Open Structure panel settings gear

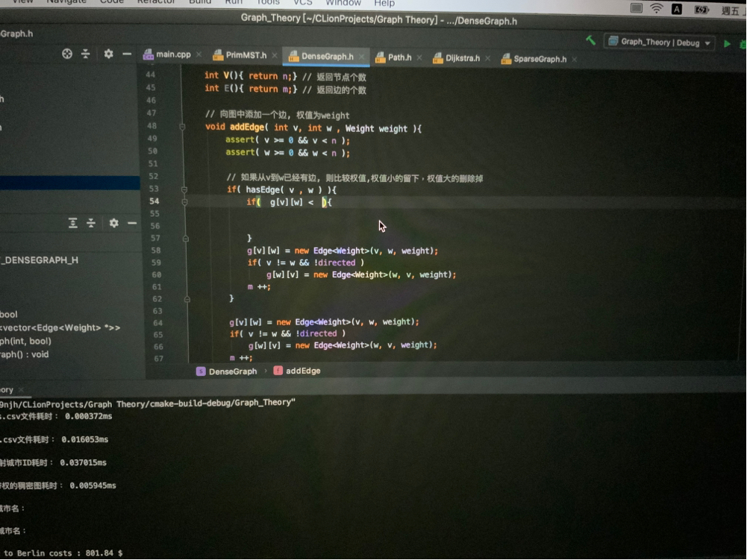(x=114, y=223)
